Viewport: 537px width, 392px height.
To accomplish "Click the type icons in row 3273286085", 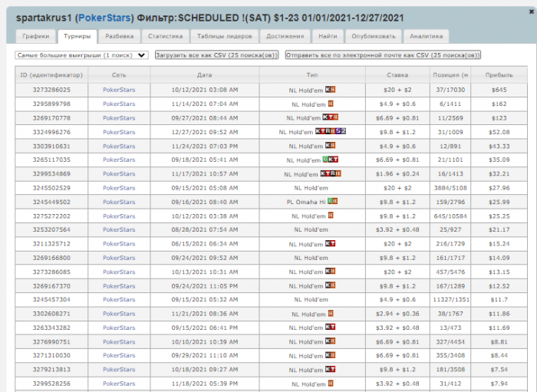I will [330, 271].
